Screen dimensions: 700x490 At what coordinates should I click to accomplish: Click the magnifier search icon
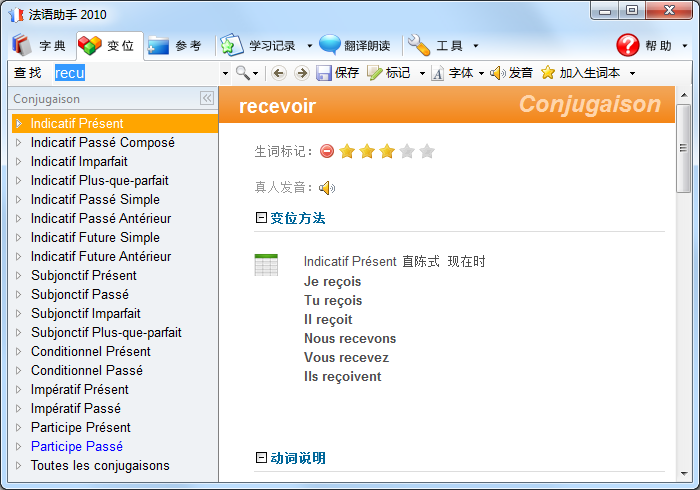click(242, 73)
